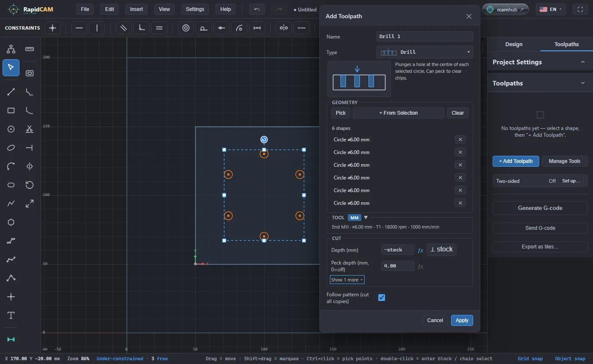Toggle Grid snap in status bar
The width and height of the screenshot is (593, 364).
[530, 358]
